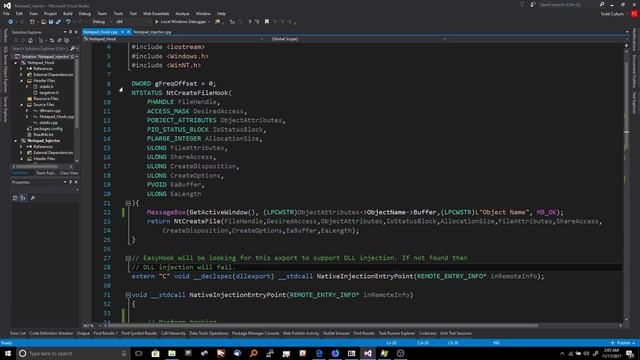Open the Analyze menu
Screen dimensions: 640x360
point(182,14)
